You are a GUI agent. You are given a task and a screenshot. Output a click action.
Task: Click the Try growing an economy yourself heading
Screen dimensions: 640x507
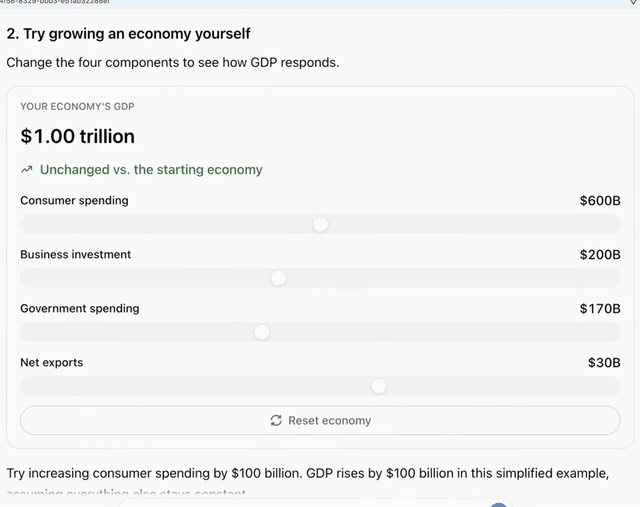pos(128,33)
